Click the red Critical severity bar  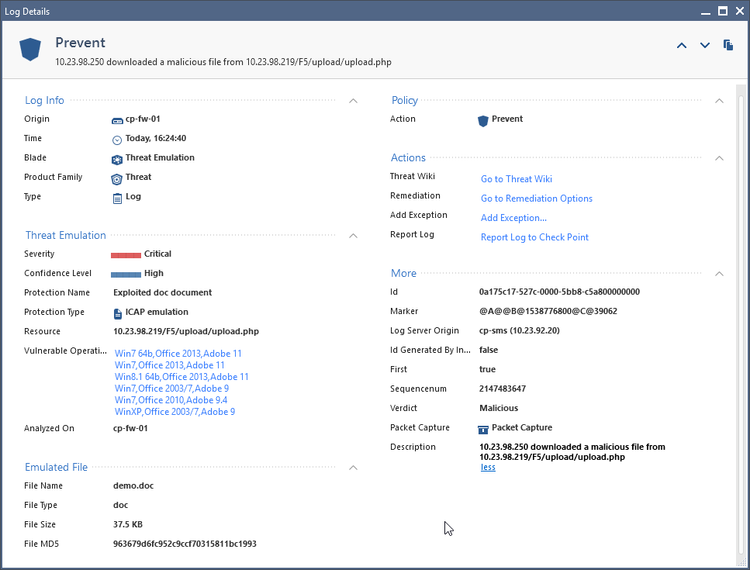click(126, 255)
